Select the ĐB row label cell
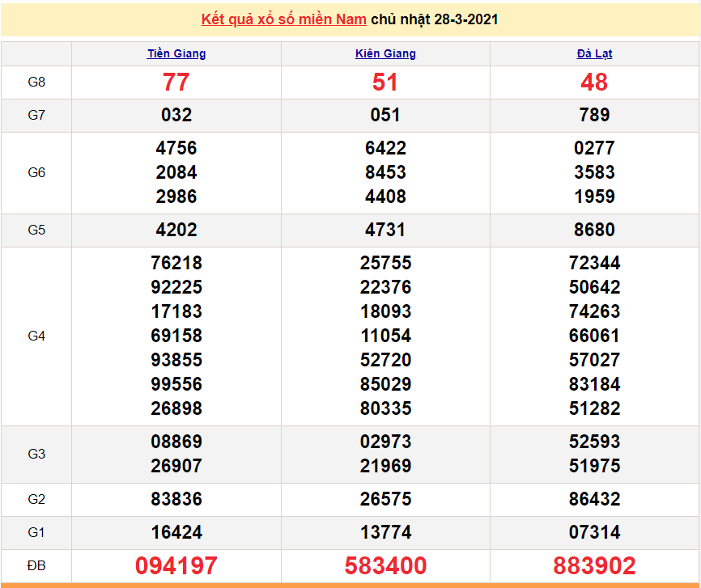Image resolution: width=701 pixels, height=588 pixels. point(36,565)
